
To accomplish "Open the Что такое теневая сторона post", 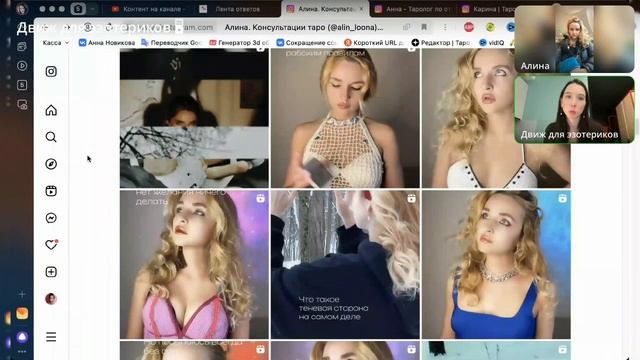I will [x=345, y=264].
